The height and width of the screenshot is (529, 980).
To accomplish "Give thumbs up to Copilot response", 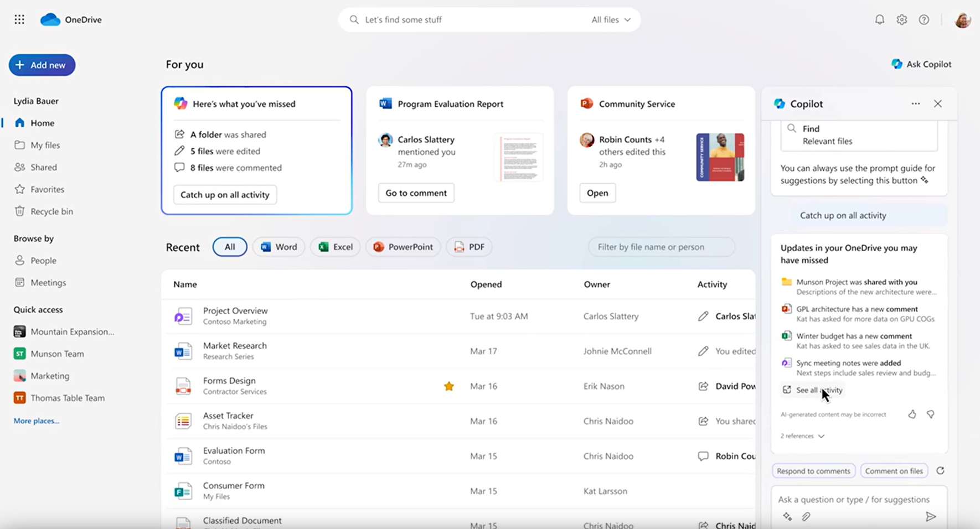I will [912, 414].
